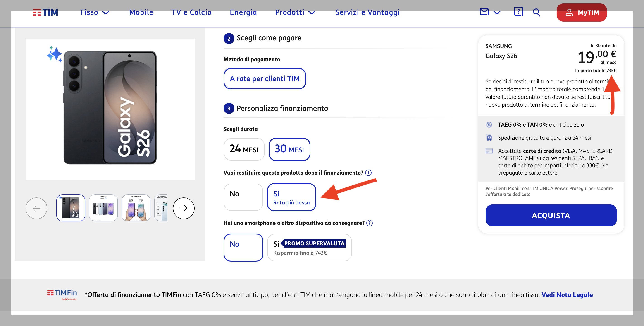Click the MyTIM login button
Viewport: 644px width, 326px height.
tap(581, 12)
